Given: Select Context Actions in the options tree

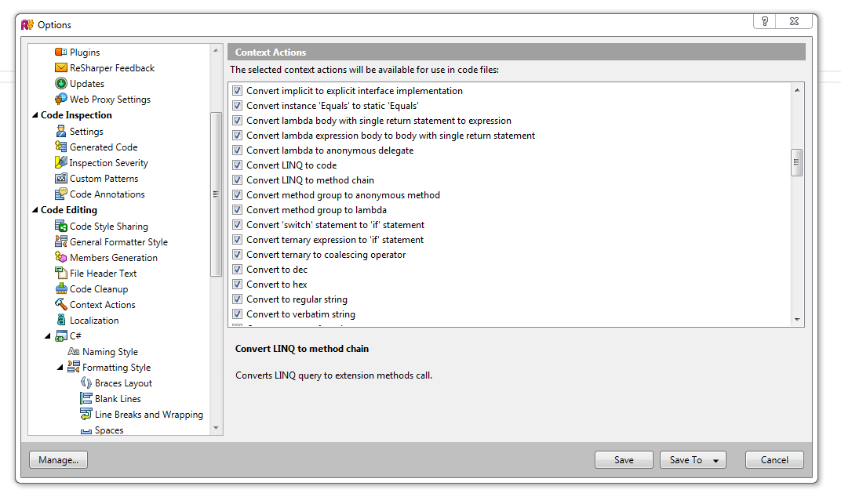Looking at the screenshot, I should click(x=103, y=304).
